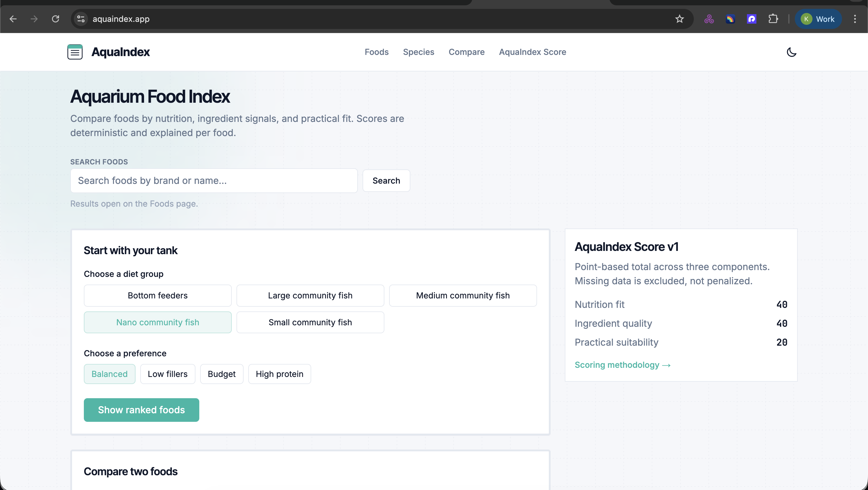Click the search foods input field
868x490 pixels.
coord(214,181)
